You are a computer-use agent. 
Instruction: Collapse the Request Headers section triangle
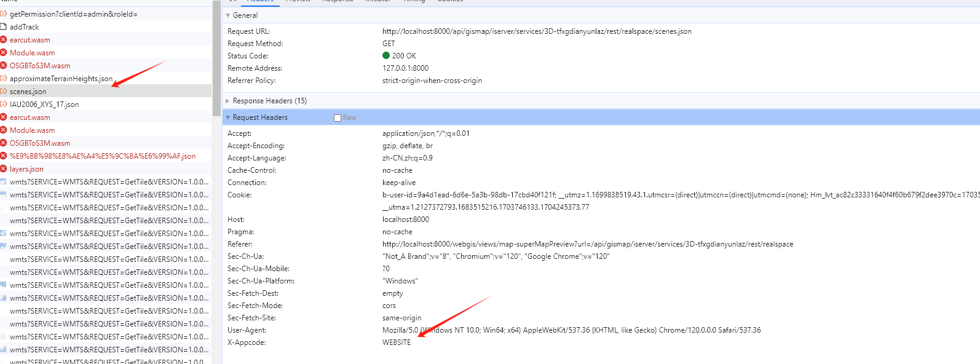coord(228,117)
